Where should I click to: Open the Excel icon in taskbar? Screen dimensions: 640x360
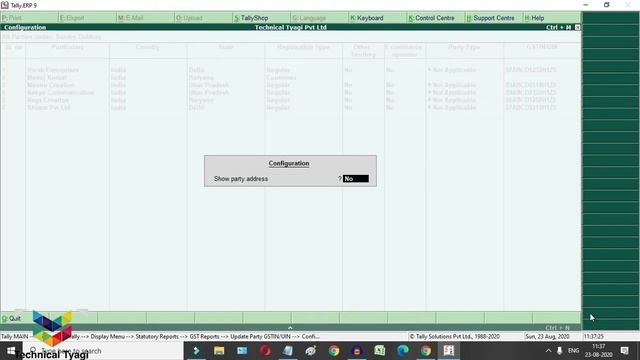coord(380,351)
